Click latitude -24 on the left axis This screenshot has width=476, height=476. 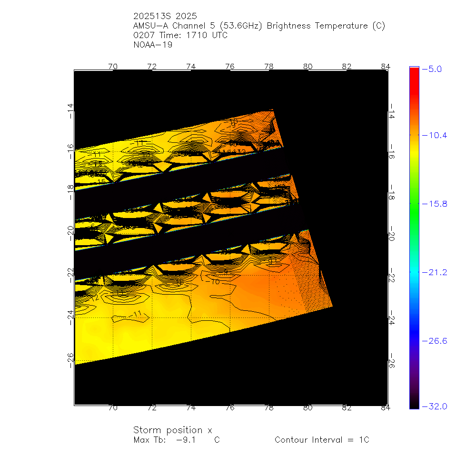pyautogui.click(x=70, y=317)
